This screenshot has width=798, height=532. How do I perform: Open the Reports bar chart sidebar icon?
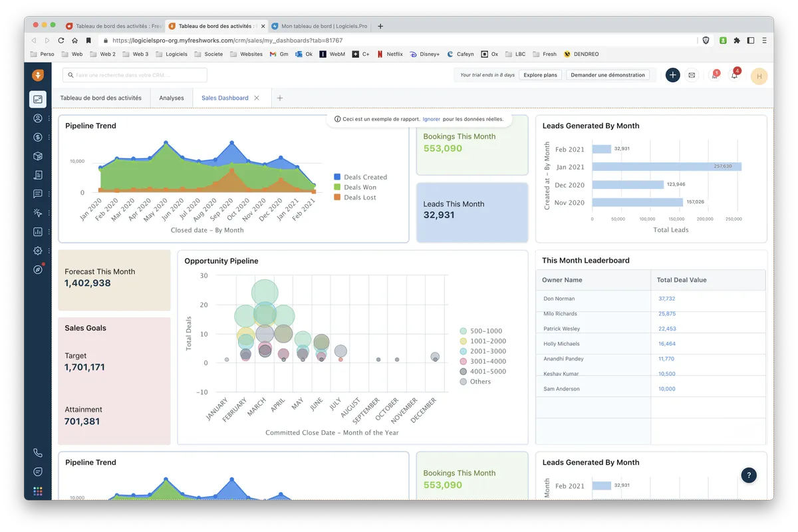point(38,232)
